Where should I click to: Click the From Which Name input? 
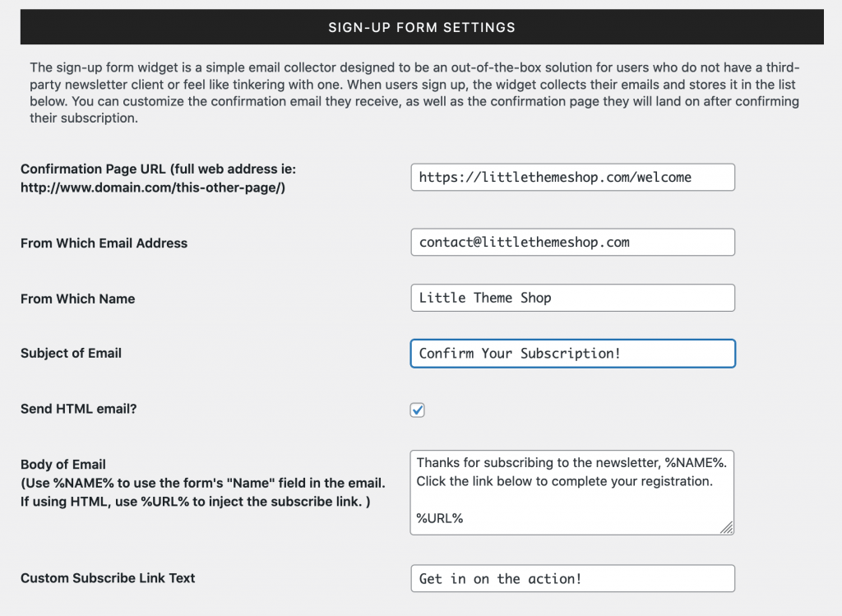tap(572, 298)
